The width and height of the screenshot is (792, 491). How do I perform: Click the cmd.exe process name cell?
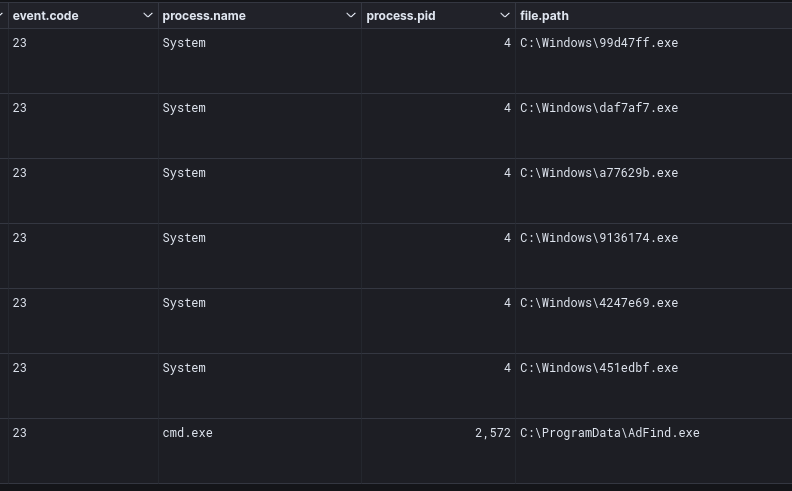pyautogui.click(x=188, y=433)
